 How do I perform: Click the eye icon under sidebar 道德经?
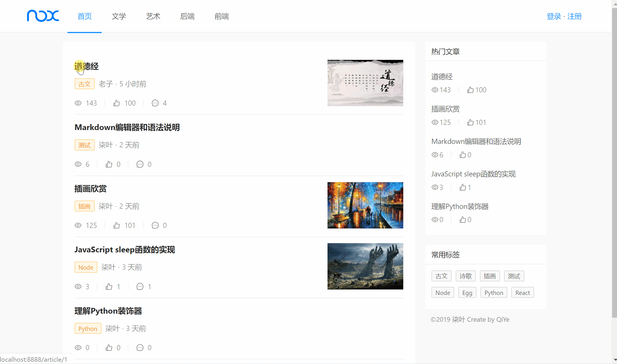[x=435, y=90]
